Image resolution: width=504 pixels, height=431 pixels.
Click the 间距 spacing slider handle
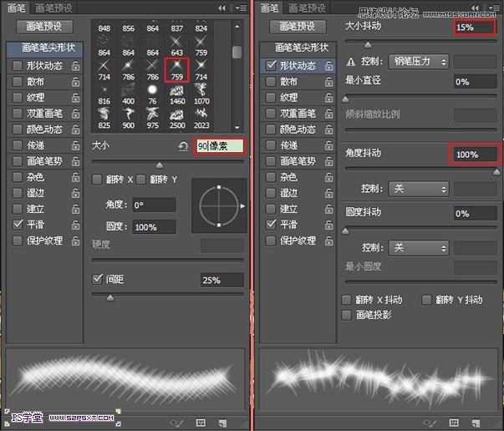point(110,297)
